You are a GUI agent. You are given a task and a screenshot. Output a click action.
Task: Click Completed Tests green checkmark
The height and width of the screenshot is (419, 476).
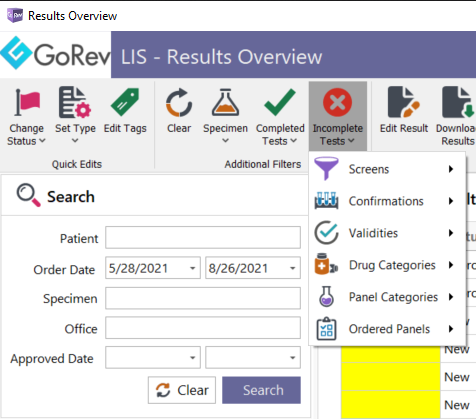click(280, 102)
